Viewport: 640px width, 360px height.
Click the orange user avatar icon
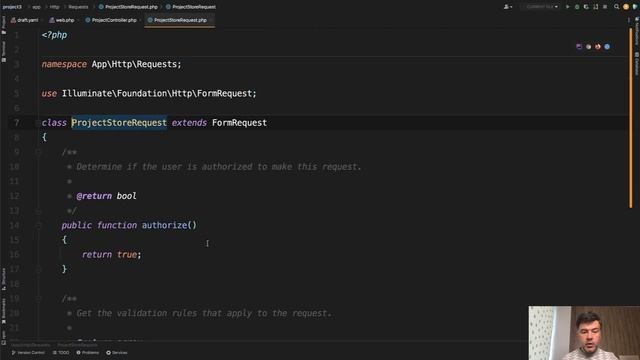[x=626, y=7]
